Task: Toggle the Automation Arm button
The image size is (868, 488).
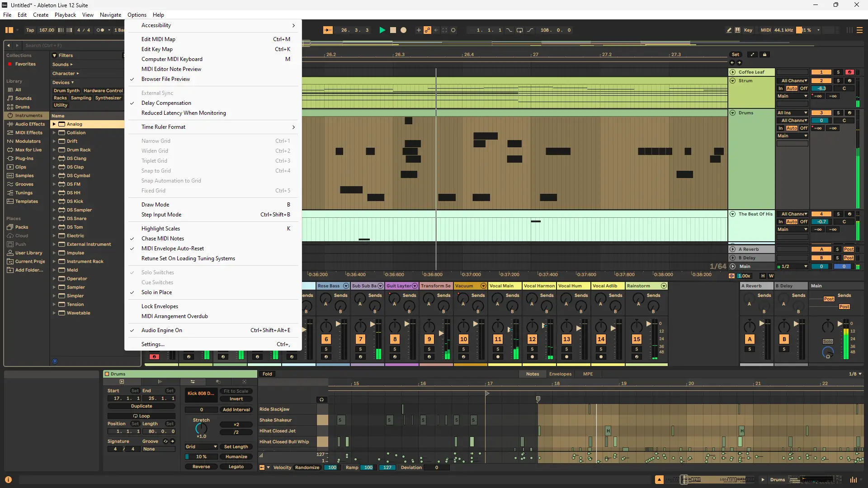Action: click(x=427, y=30)
